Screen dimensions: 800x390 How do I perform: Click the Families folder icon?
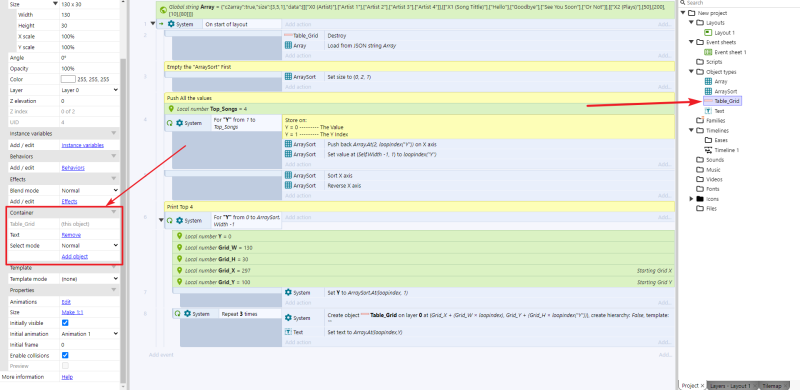coord(700,120)
